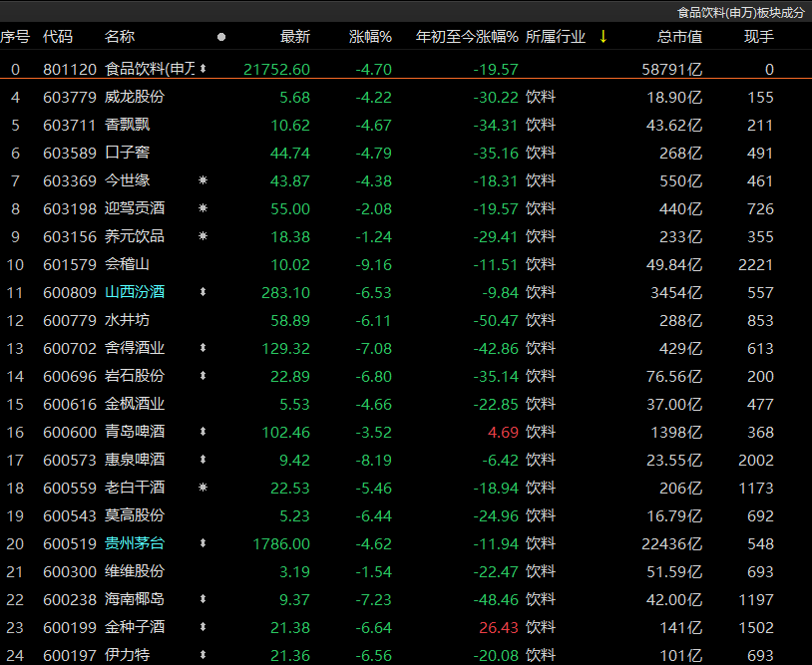Select the 舍得酒业 stock name
Viewport: 812px width, 665px height.
coord(135,348)
